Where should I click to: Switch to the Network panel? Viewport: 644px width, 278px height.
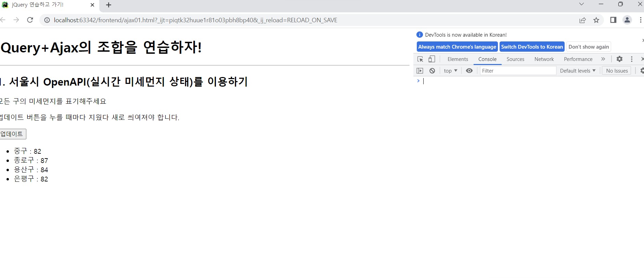[x=544, y=59]
